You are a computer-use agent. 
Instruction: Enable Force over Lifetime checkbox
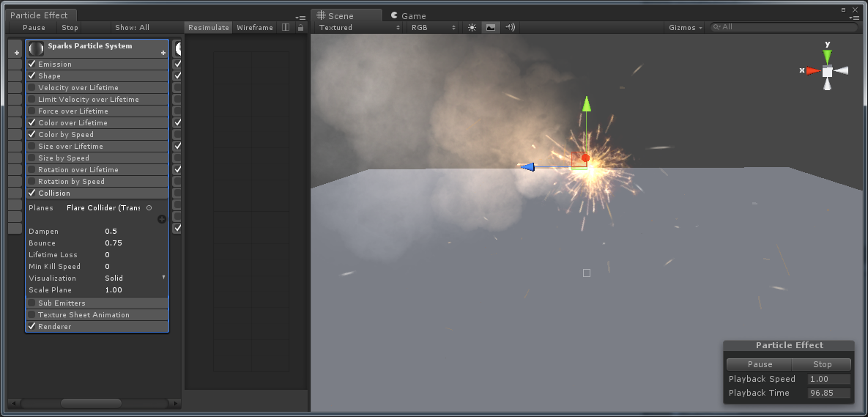(32, 111)
